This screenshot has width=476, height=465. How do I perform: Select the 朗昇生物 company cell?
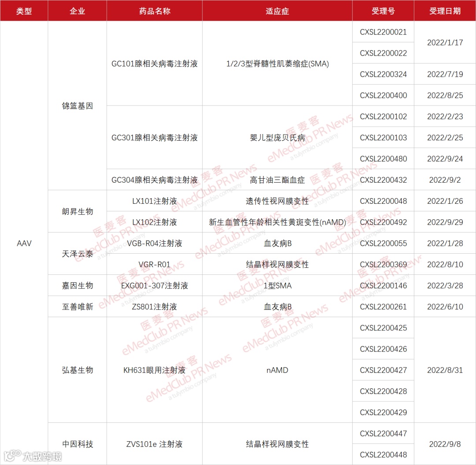coord(77,211)
